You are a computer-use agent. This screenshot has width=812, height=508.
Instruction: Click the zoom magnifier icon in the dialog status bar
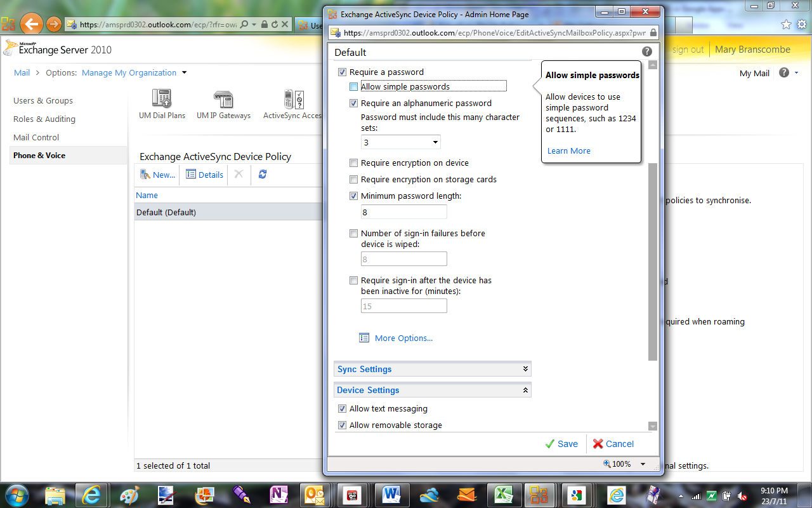tap(607, 464)
